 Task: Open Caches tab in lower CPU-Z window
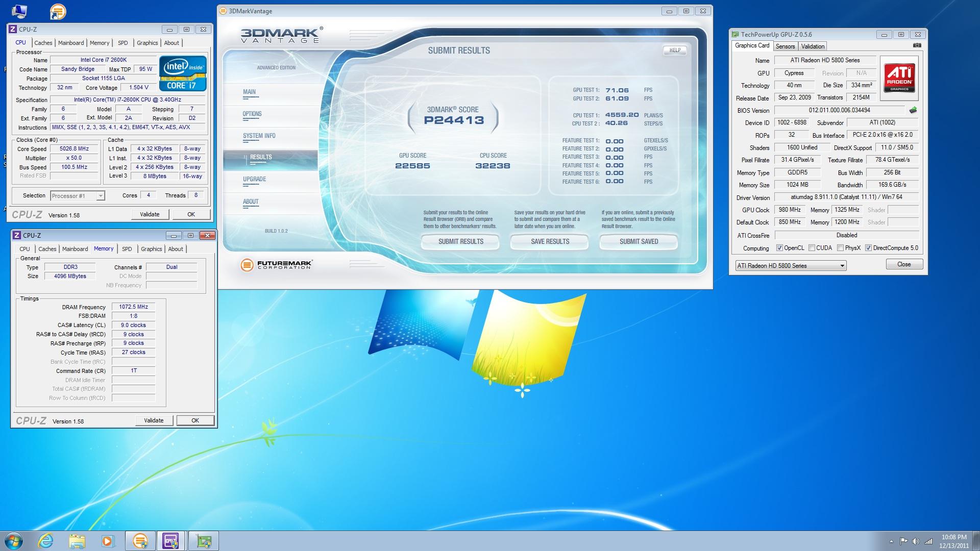coord(47,249)
